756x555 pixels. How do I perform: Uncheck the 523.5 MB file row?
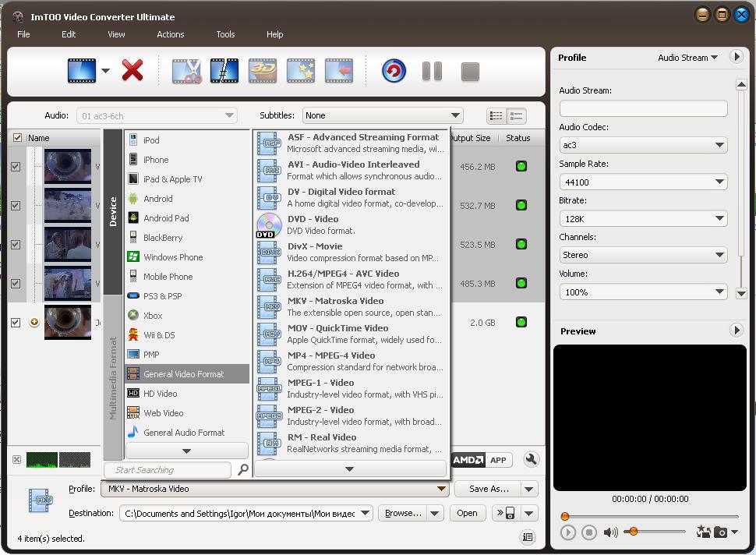click(16, 245)
